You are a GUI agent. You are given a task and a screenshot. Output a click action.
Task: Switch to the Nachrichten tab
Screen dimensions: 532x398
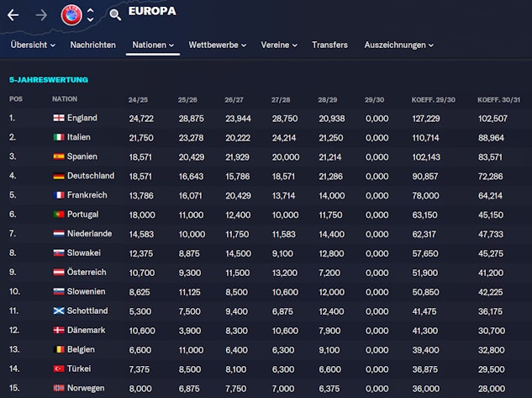[x=92, y=45]
